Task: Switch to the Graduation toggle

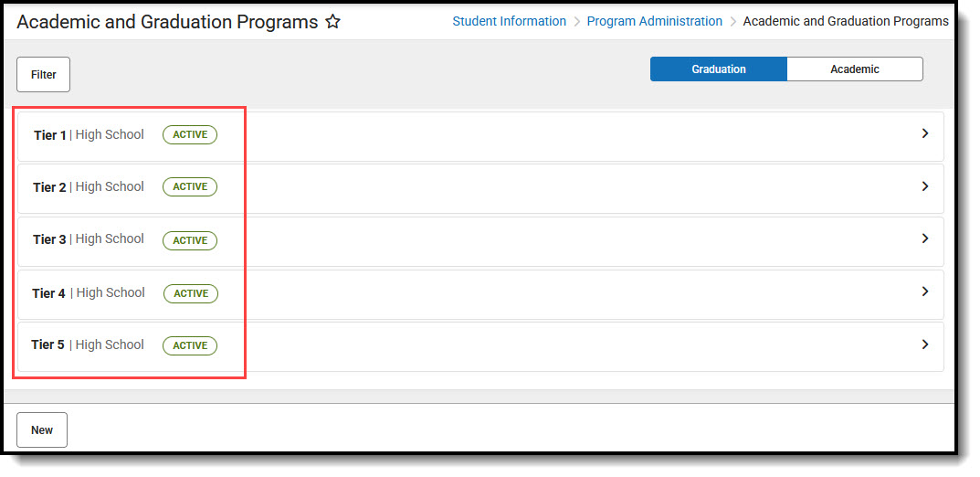Action: click(x=718, y=69)
